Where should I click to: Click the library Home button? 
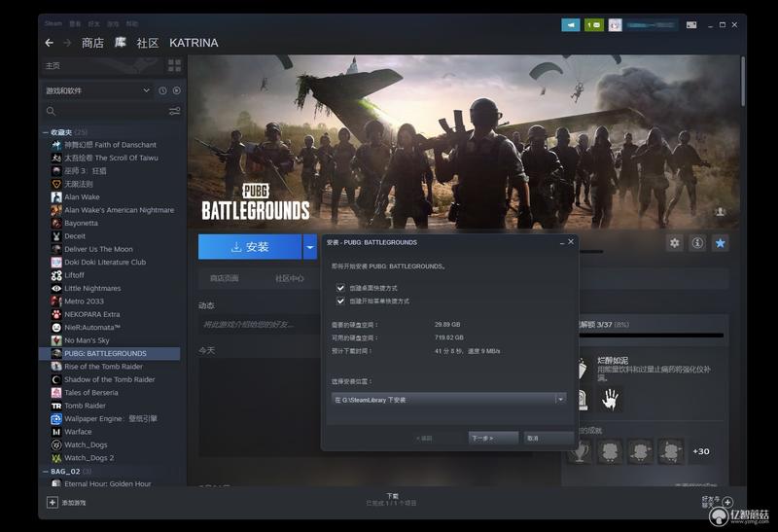pos(102,65)
